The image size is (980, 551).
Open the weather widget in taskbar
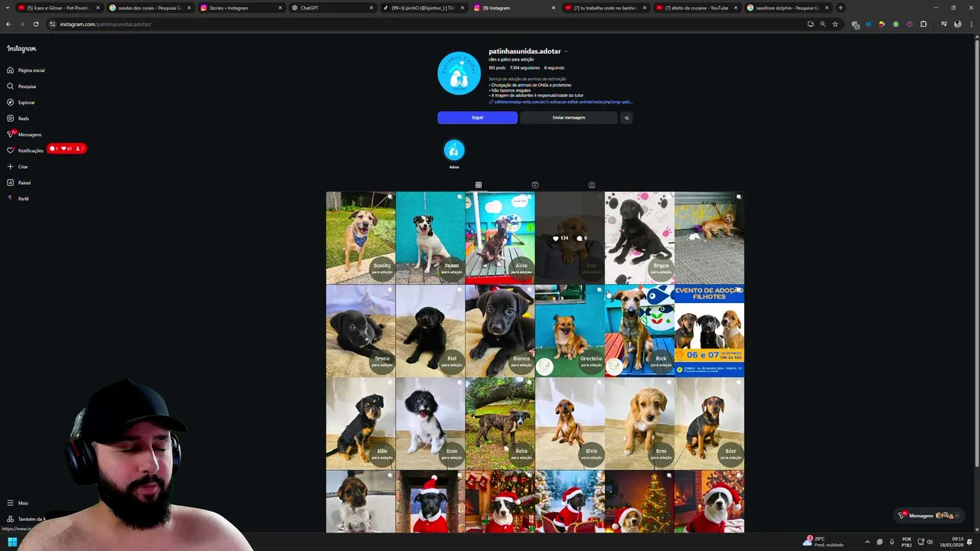(823, 542)
